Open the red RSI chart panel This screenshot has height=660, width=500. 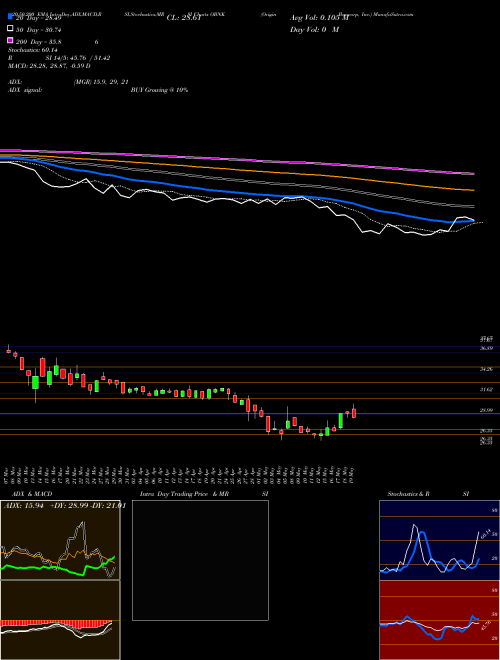pyautogui.click(x=439, y=620)
